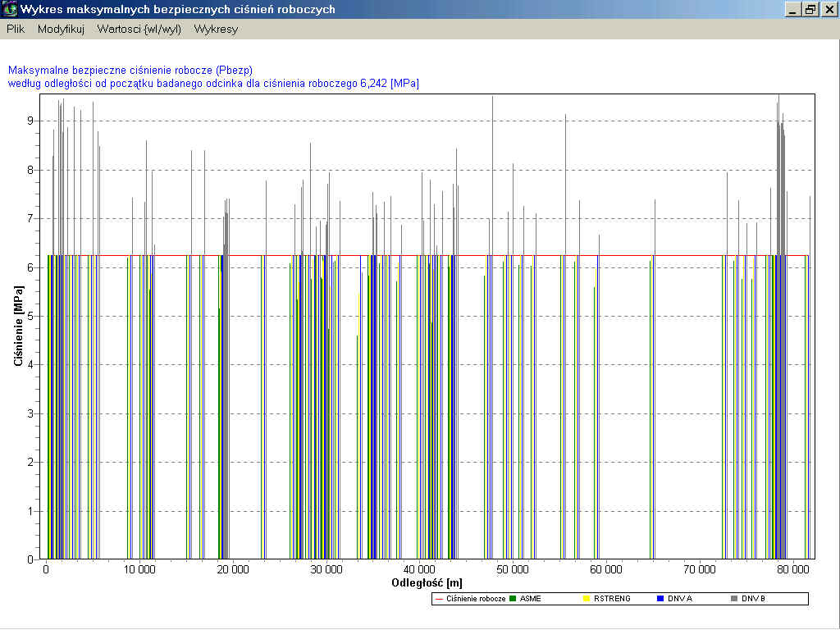840x630 pixels.
Task: Click the 'DNV B' legend label
Action: (754, 598)
